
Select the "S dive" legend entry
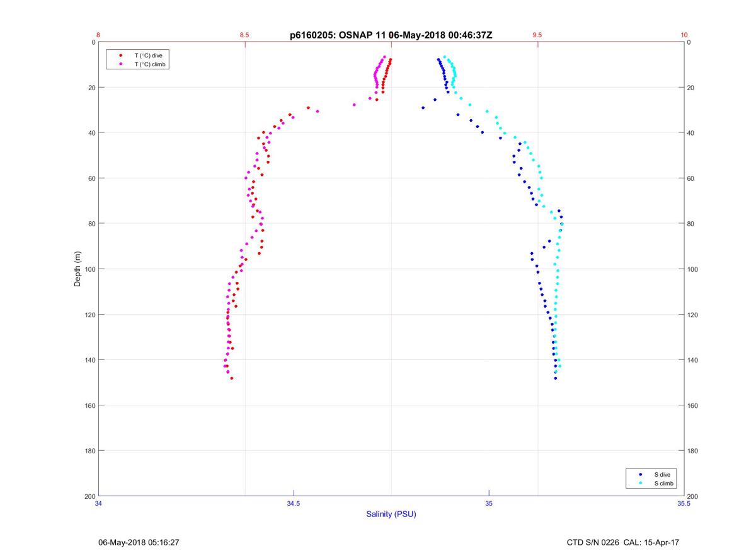click(x=661, y=474)
